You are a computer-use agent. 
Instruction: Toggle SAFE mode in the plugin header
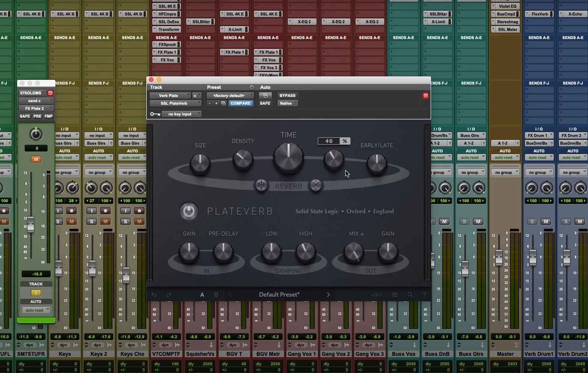(265, 103)
